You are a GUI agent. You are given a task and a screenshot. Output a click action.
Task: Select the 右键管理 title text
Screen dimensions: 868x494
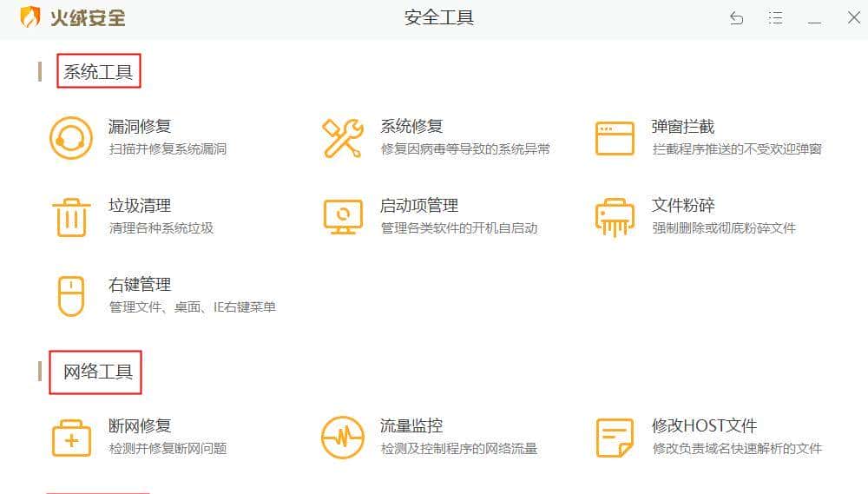click(140, 285)
